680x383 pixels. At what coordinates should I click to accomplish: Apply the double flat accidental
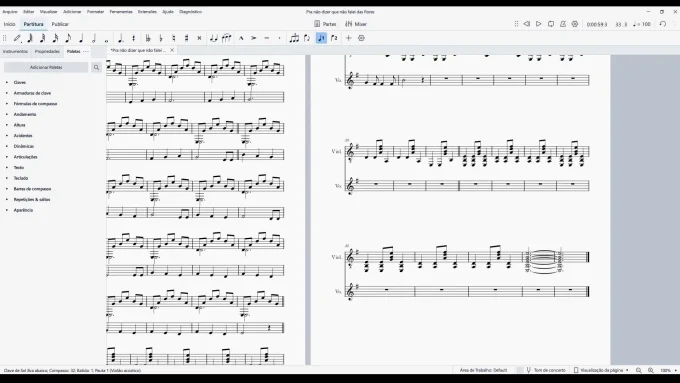pos(148,38)
